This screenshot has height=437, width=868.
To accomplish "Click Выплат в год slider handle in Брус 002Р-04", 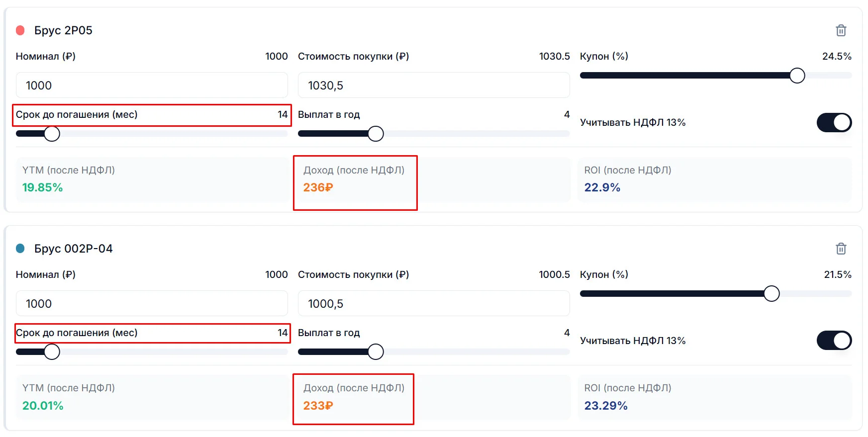I will click(x=376, y=352).
